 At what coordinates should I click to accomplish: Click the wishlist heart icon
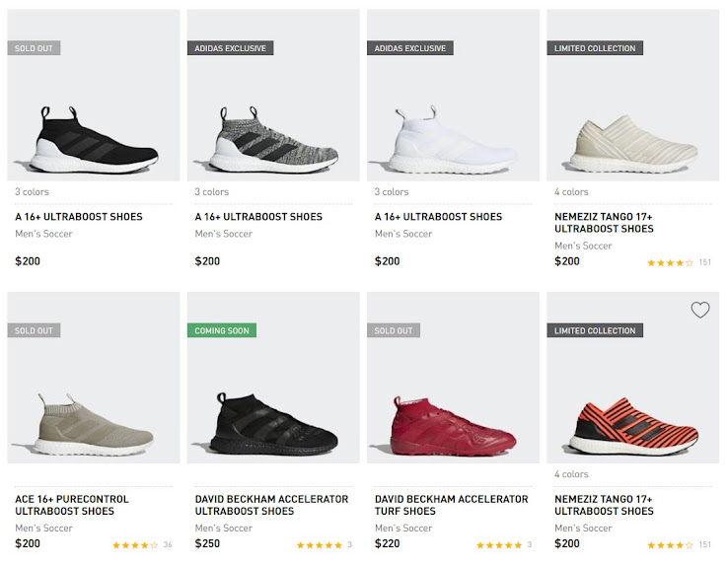click(x=699, y=310)
